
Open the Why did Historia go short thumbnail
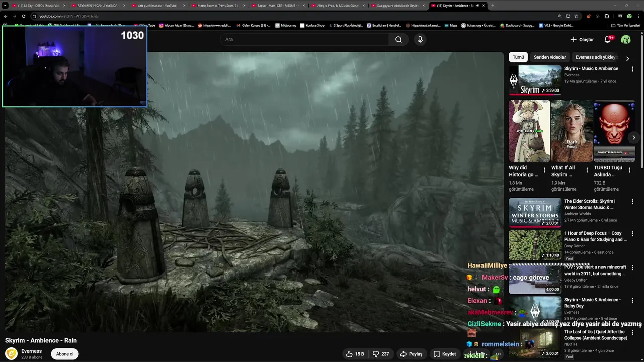(529, 131)
